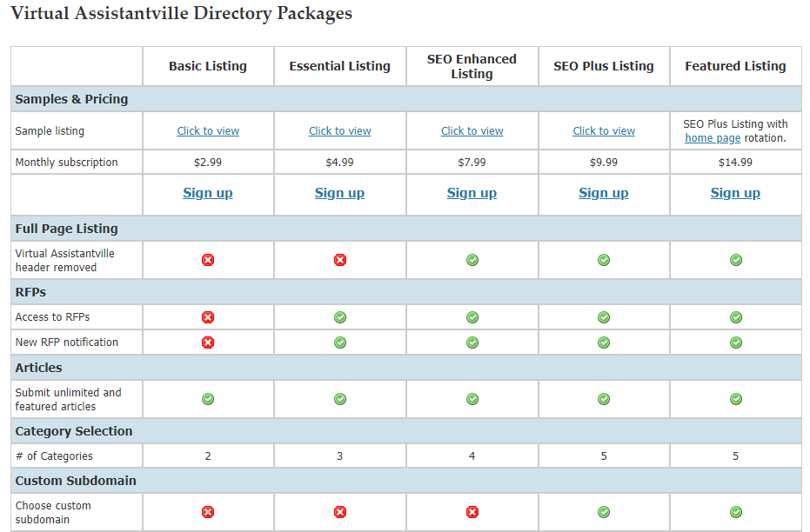
Task: Click red X for Essential Listing custom subdomain
Action: coord(340,512)
